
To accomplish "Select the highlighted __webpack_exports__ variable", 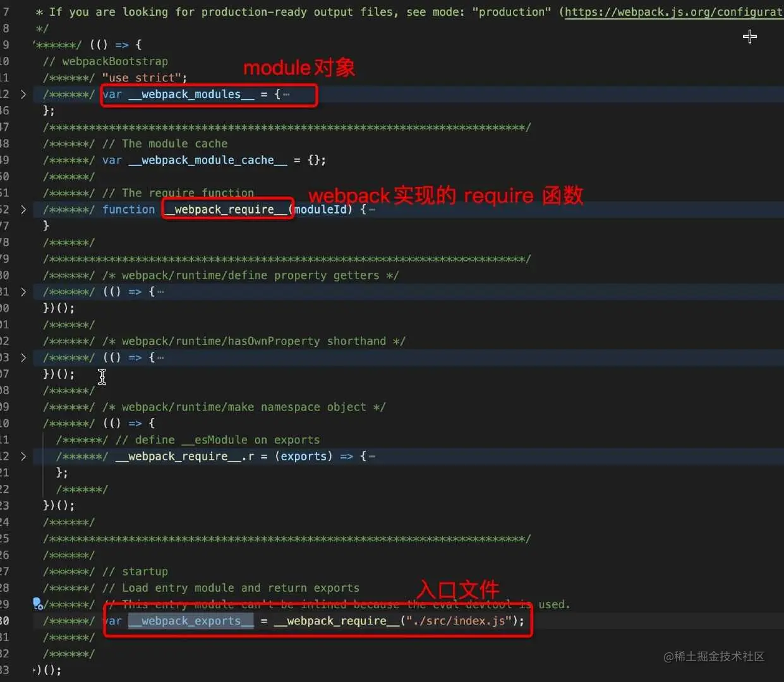I will click(191, 621).
